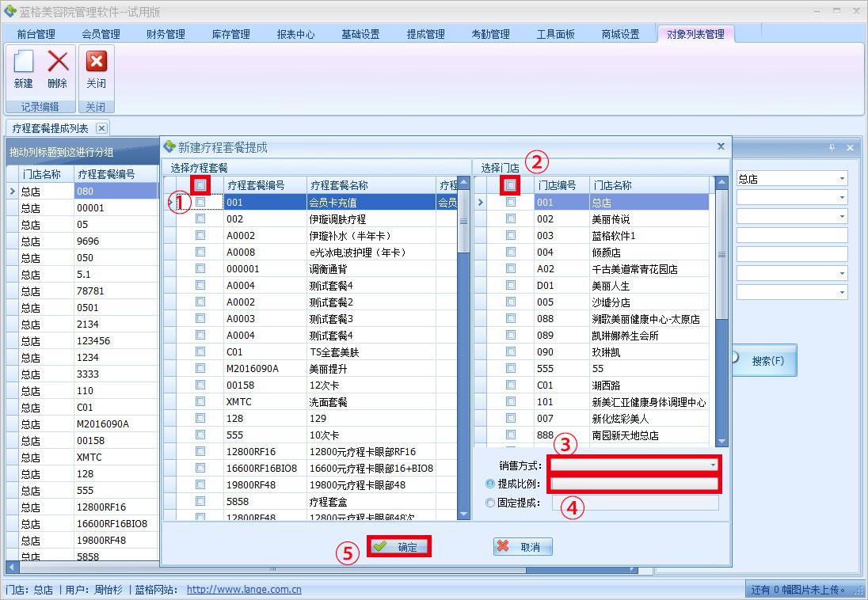Check the box for store 美丽传说
The height and width of the screenshot is (600, 868).
[x=510, y=218]
